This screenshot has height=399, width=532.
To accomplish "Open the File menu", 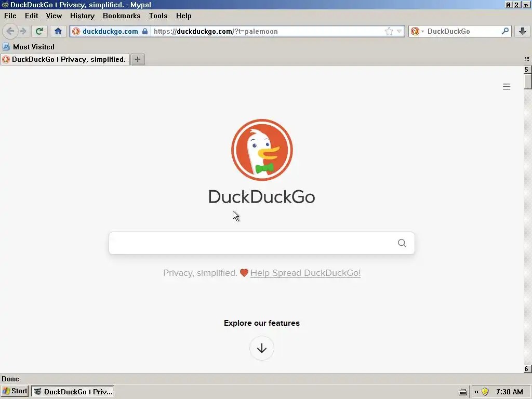I will tap(10, 16).
